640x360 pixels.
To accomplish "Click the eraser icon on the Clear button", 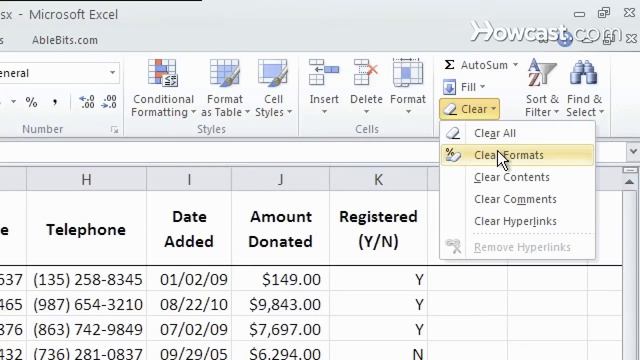I will [450, 109].
